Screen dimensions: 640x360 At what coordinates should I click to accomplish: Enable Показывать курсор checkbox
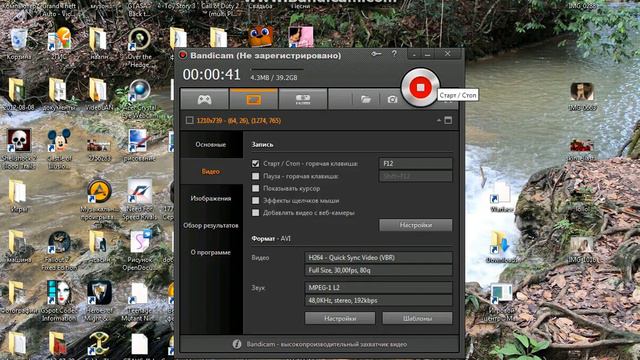click(256, 189)
